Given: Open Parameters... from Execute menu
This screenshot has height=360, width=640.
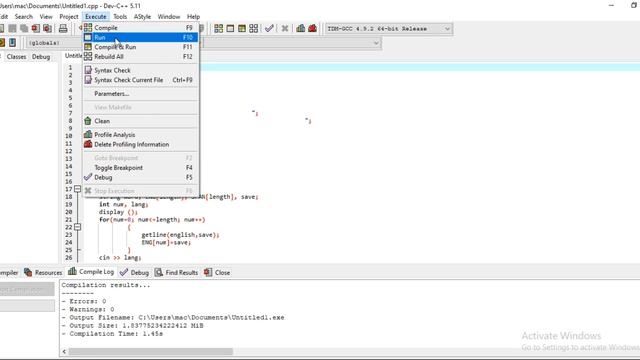Looking at the screenshot, I should coord(141,93).
